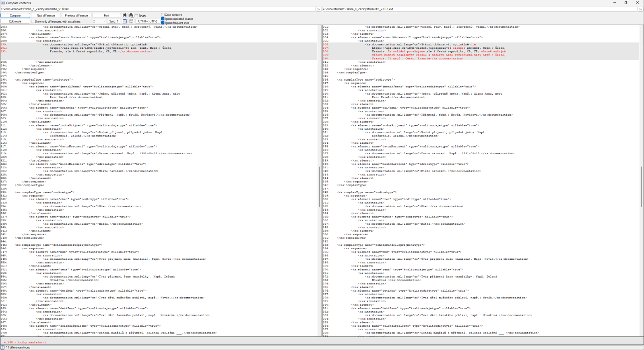Click the right pane vertical scrollbar

click(642, 181)
